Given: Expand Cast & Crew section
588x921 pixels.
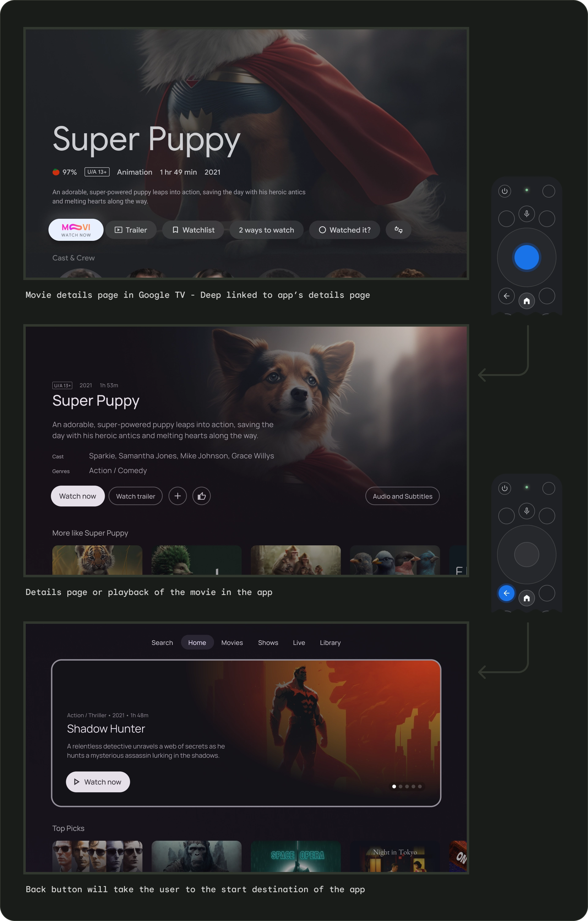Looking at the screenshot, I should click(x=73, y=258).
